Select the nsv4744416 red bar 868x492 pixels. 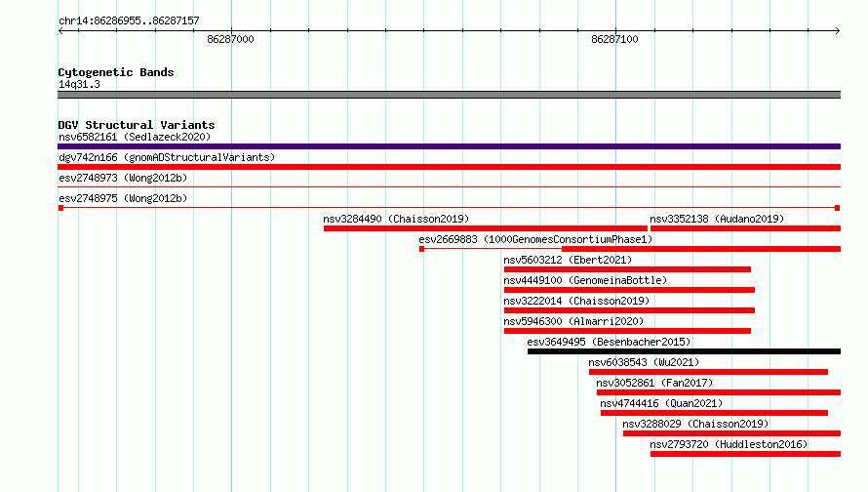tap(714, 413)
